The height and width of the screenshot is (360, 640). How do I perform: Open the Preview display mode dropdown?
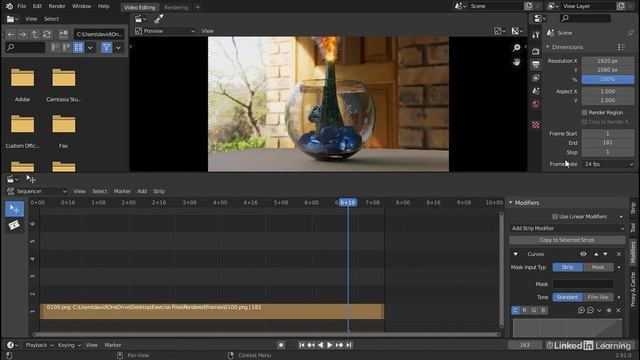point(164,31)
